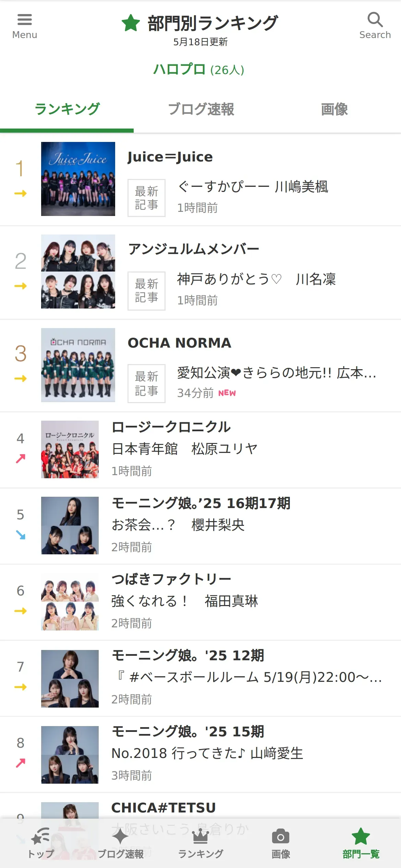This screenshot has width=401, height=868.
Task: Select the ランキング tab at top
Action: pyautogui.click(x=67, y=109)
